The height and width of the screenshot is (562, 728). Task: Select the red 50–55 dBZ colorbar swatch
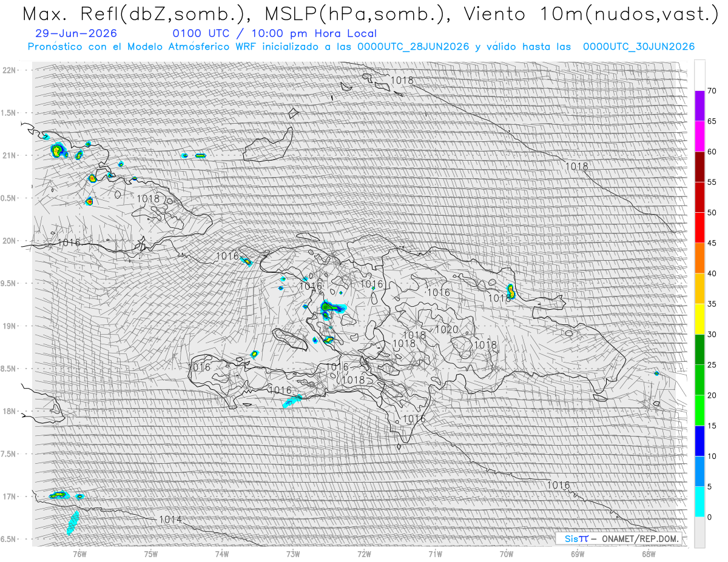tap(699, 197)
